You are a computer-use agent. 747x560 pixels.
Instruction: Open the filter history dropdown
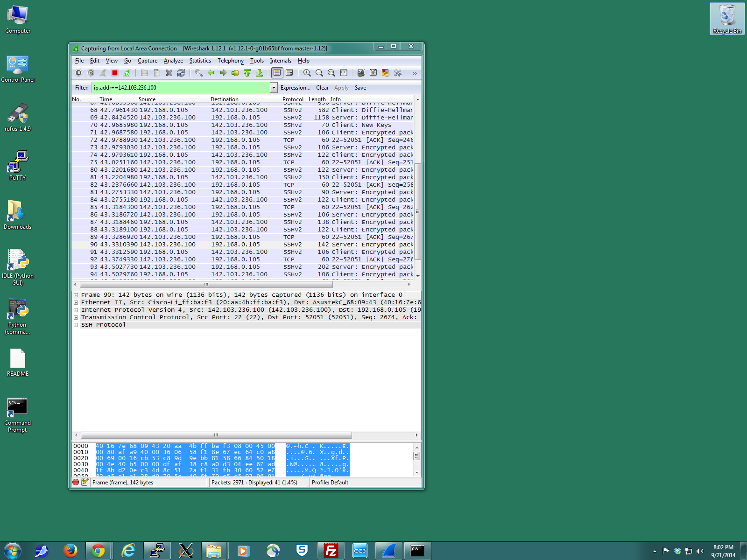(x=274, y=88)
